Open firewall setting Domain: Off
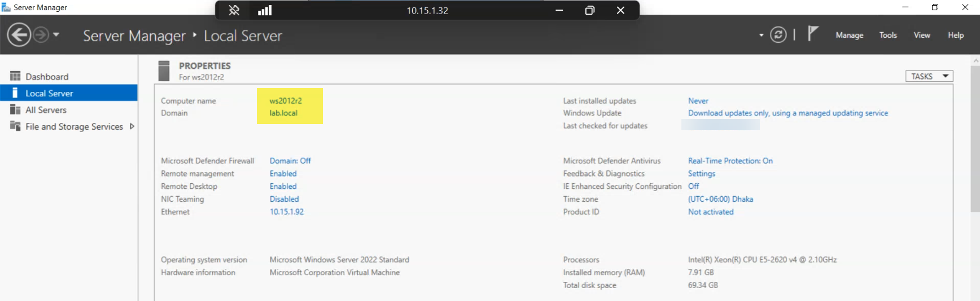The height and width of the screenshot is (301, 980). (290, 161)
